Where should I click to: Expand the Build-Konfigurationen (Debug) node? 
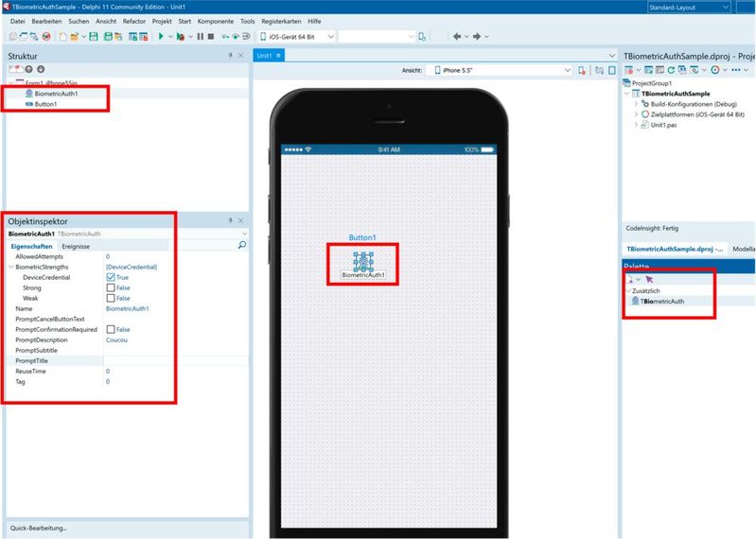636,104
